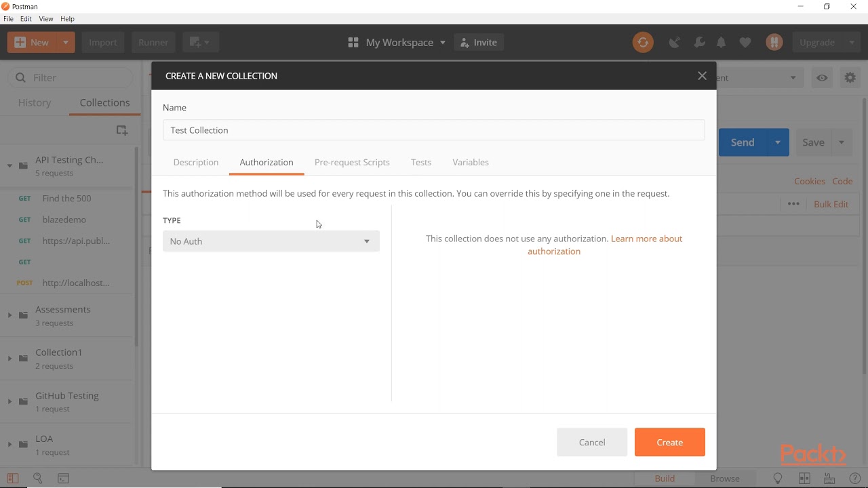Expand the LOA collection
Viewport: 868px width, 488px height.
9,444
